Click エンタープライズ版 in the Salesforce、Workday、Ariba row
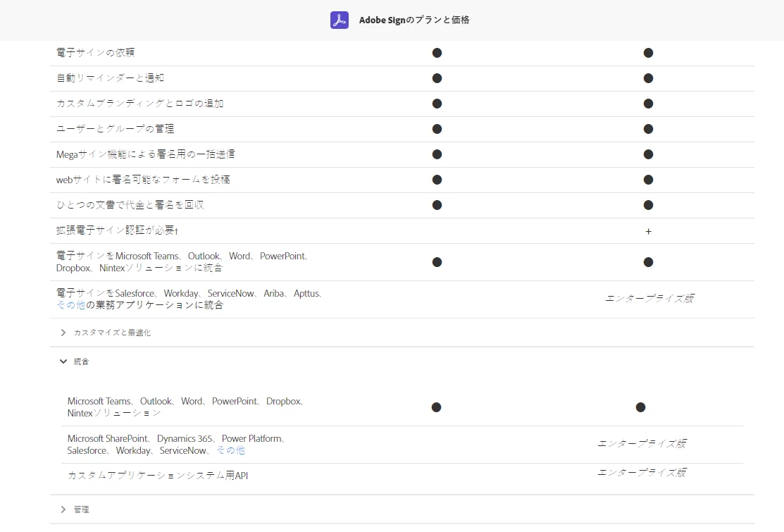 [649, 299]
